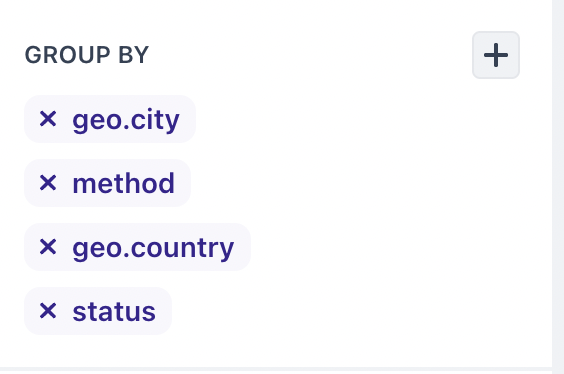Click the word 'country' in the geo.country tag

point(182,249)
